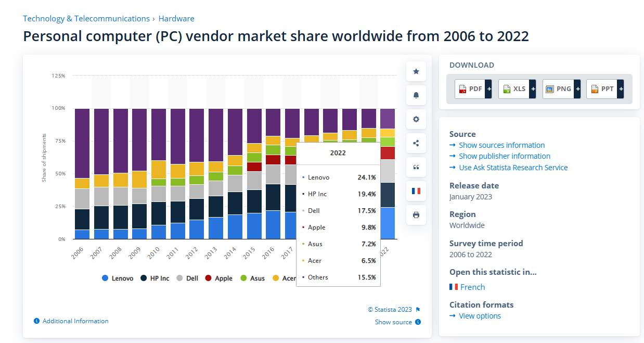
Task: Click © Statista 2023 link
Action: [390, 310]
